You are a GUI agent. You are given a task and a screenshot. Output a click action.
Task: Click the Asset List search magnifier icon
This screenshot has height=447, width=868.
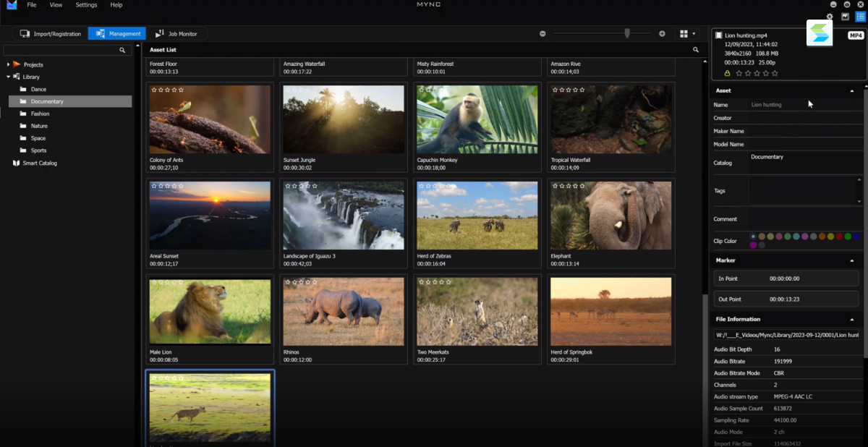click(696, 50)
